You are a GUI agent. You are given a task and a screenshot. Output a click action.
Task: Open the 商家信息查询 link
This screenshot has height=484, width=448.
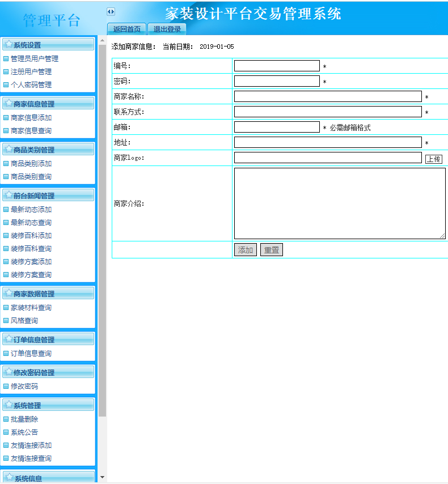click(31, 131)
